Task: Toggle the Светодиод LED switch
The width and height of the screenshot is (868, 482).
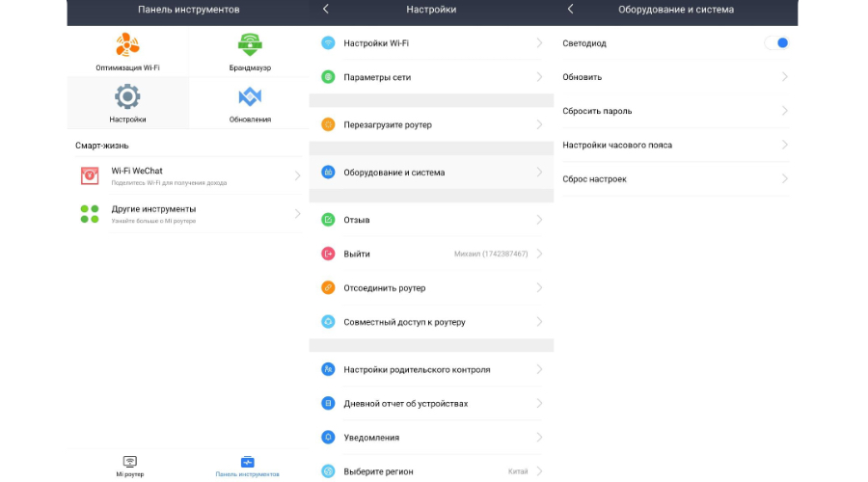Action: click(776, 42)
